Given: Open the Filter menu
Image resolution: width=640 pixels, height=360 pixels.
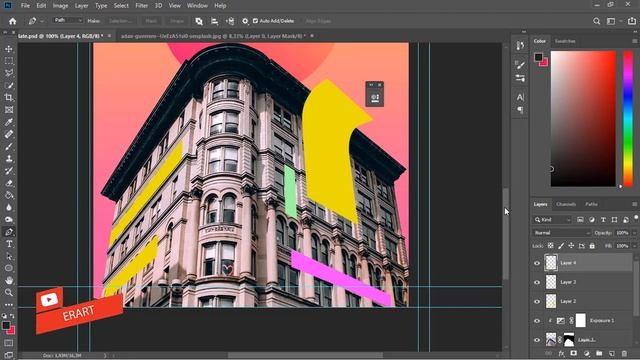Looking at the screenshot, I should (x=142, y=6).
